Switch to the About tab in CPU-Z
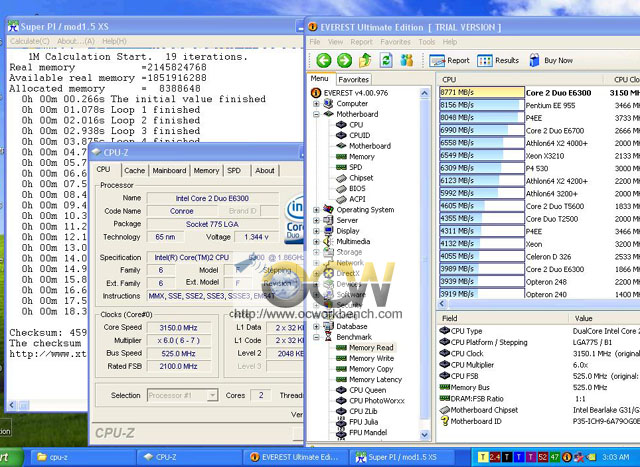The image size is (640, 467). (265, 170)
